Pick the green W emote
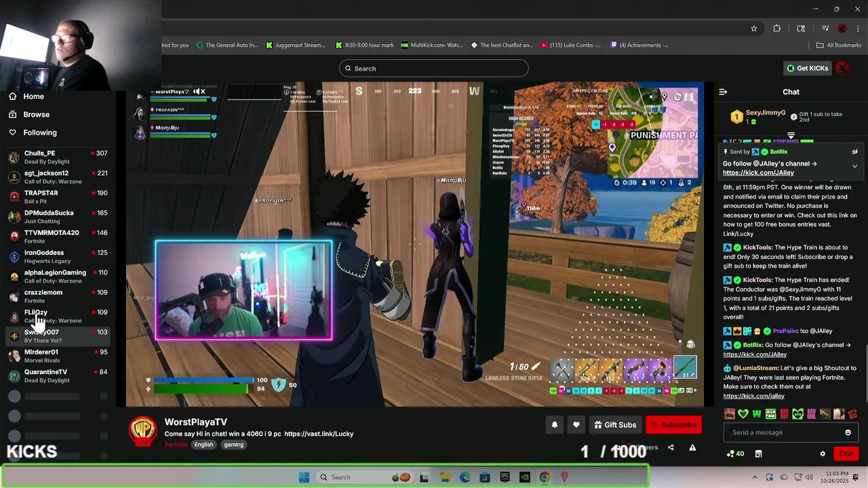Screen dimensions: 868x488 point(757,414)
